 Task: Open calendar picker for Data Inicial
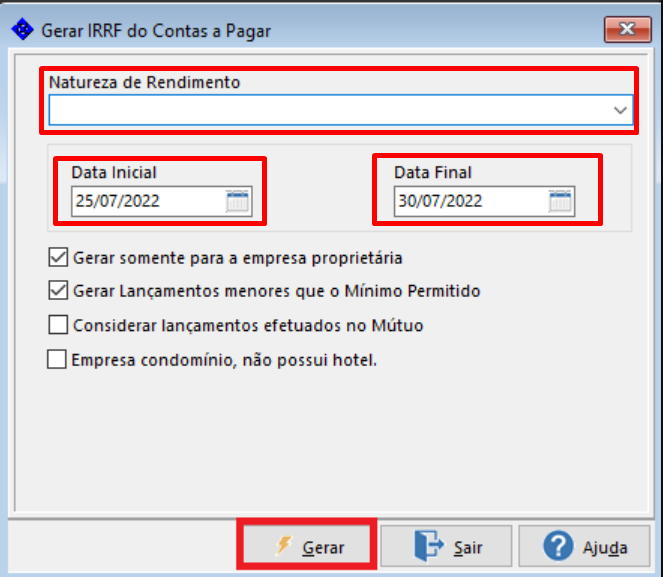(x=237, y=201)
